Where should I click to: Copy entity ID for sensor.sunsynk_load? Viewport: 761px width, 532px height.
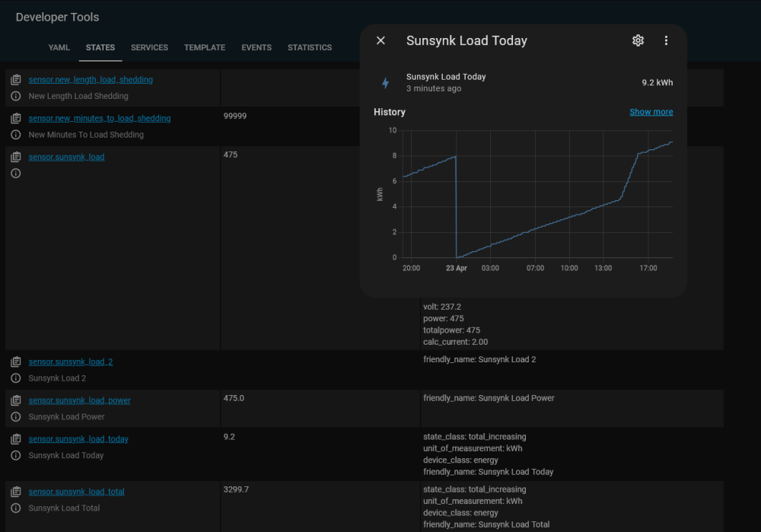pos(16,157)
